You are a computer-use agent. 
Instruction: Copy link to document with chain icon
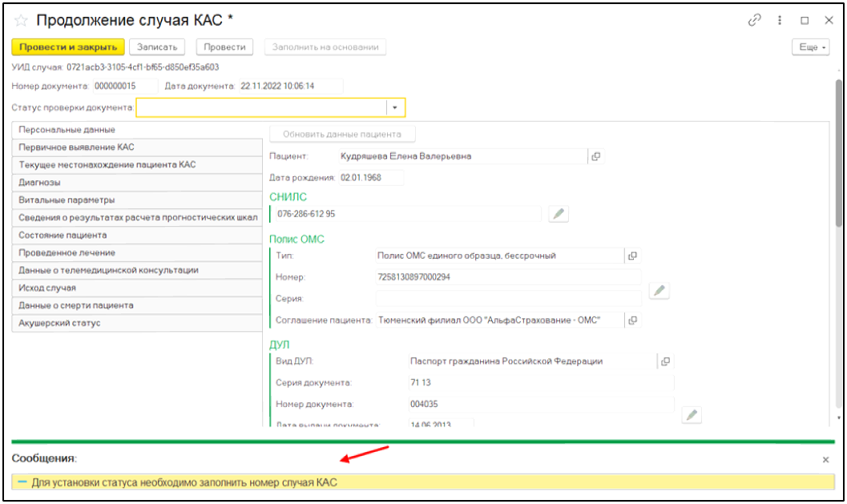[x=754, y=20]
